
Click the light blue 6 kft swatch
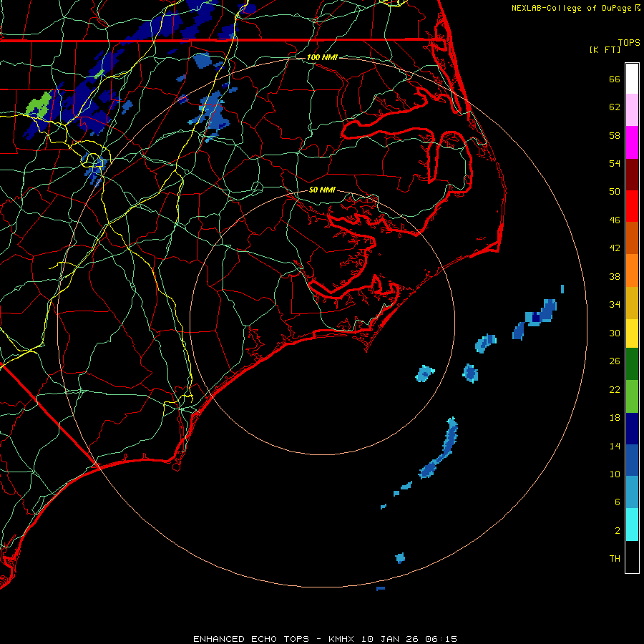632,492
